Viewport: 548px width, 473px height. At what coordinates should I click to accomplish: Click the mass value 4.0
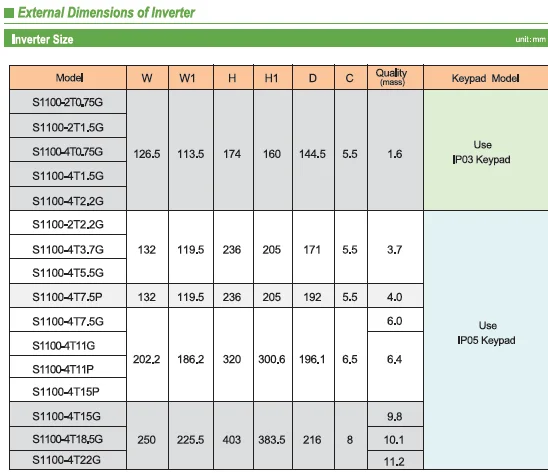click(395, 297)
